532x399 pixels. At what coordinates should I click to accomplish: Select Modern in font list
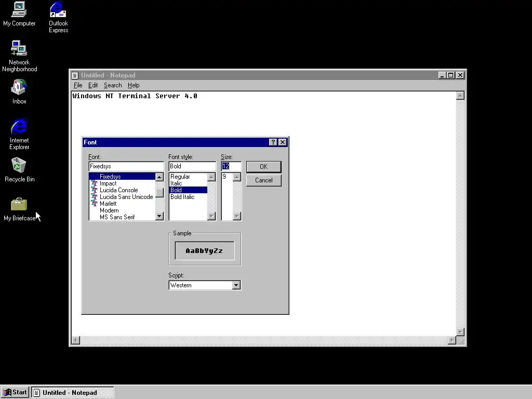(x=122, y=210)
